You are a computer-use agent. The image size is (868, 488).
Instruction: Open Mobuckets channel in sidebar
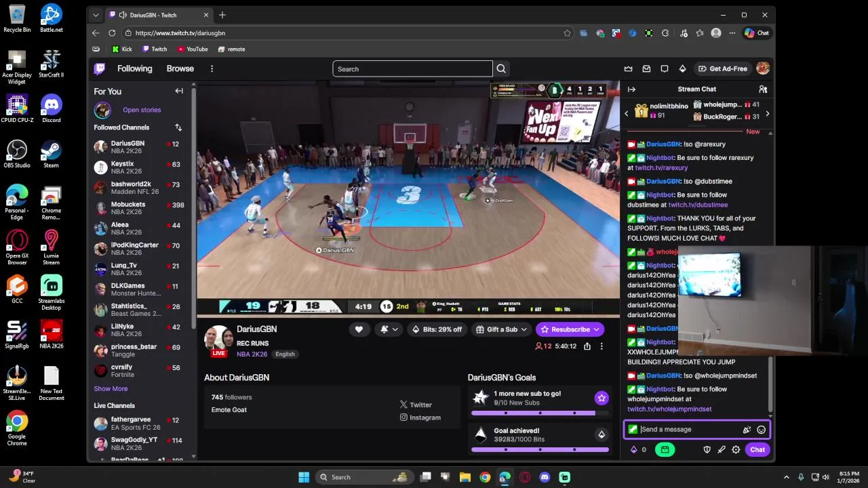143,208
